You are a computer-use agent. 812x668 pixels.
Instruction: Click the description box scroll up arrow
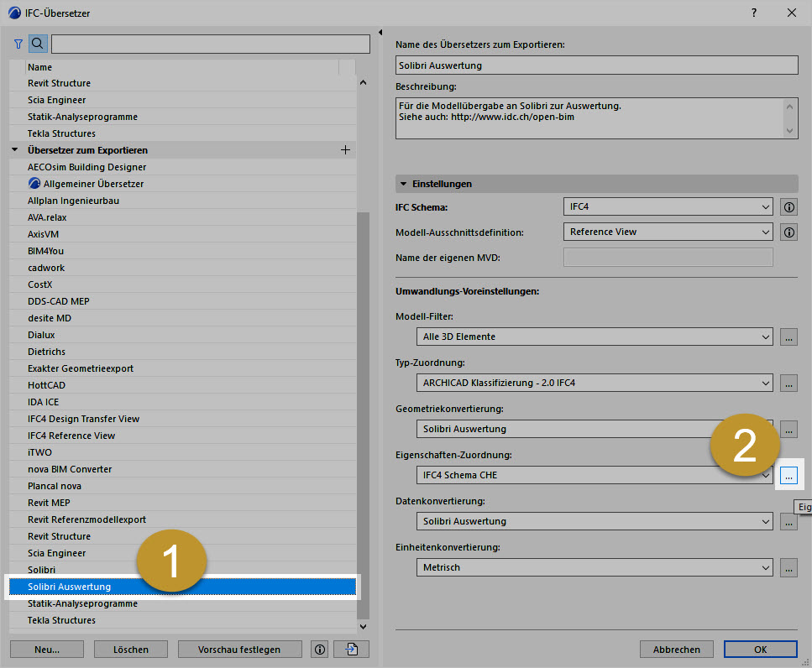789,107
